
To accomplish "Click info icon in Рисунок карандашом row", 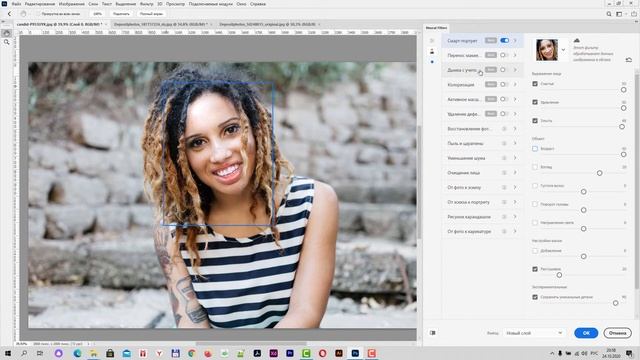I will 504,217.
